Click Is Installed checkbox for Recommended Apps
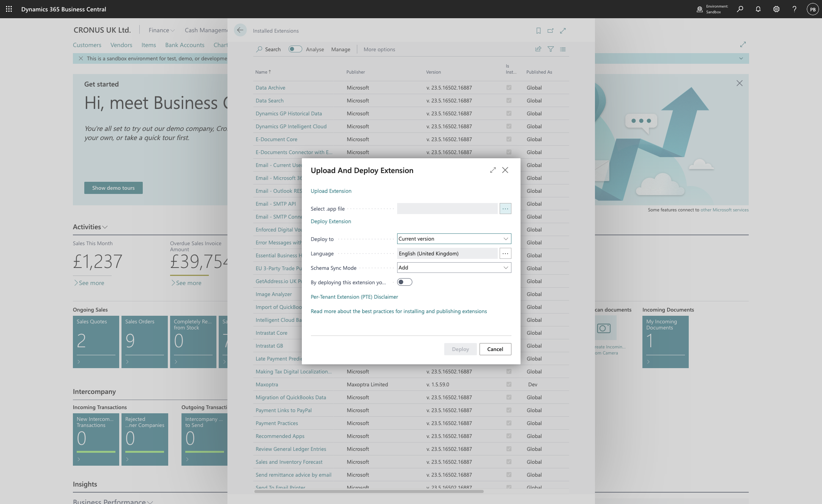This screenshot has height=504, width=822. (509, 436)
